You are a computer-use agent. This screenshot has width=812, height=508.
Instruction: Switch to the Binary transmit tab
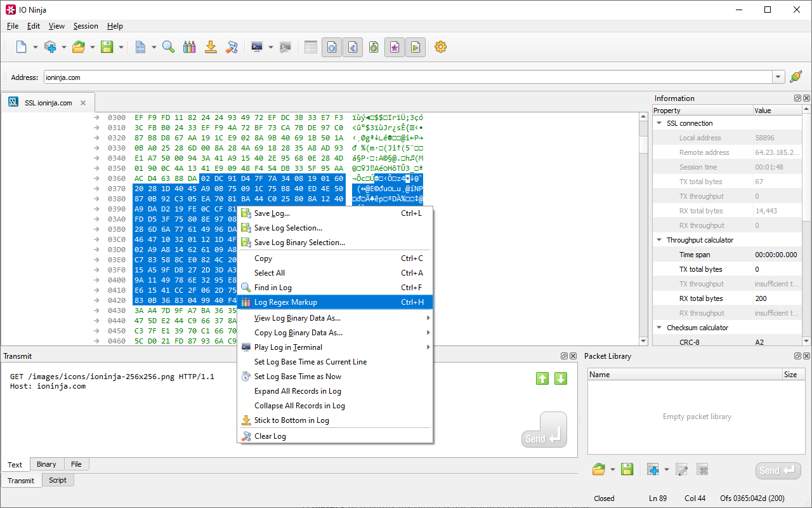coord(46,464)
